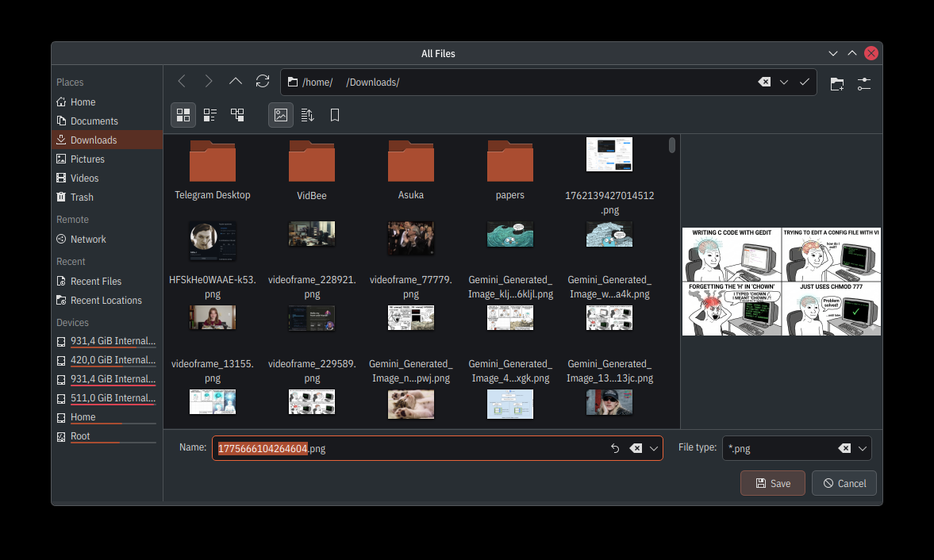Screen dimensions: 934x560
Task: Toggle the file preview panel
Action: pyautogui.click(x=281, y=115)
